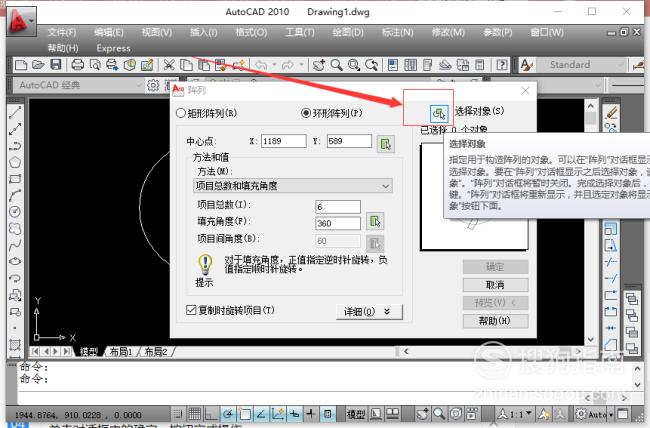Open the Modify (M) menu

(448, 32)
